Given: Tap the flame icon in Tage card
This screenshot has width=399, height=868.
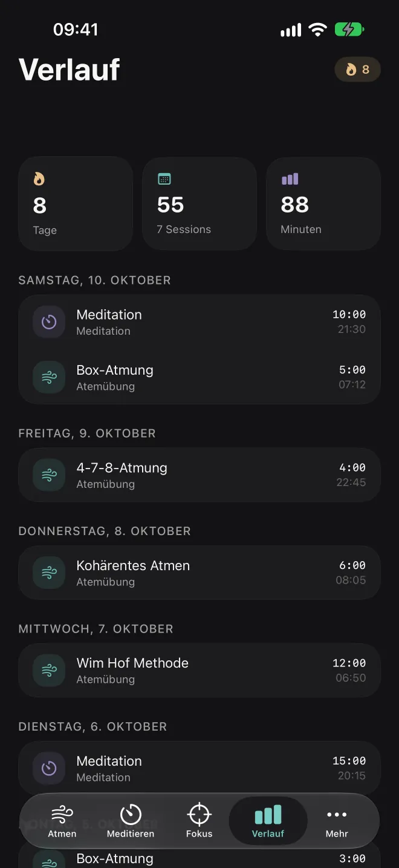Looking at the screenshot, I should click(x=39, y=179).
